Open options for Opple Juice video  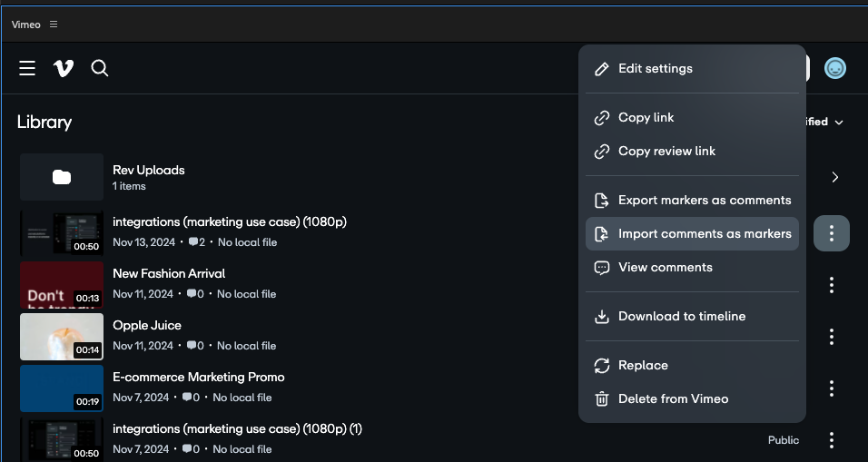pos(831,337)
